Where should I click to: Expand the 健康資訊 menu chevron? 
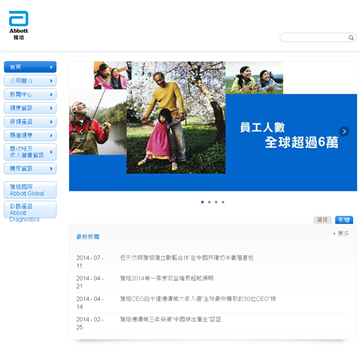point(51,108)
